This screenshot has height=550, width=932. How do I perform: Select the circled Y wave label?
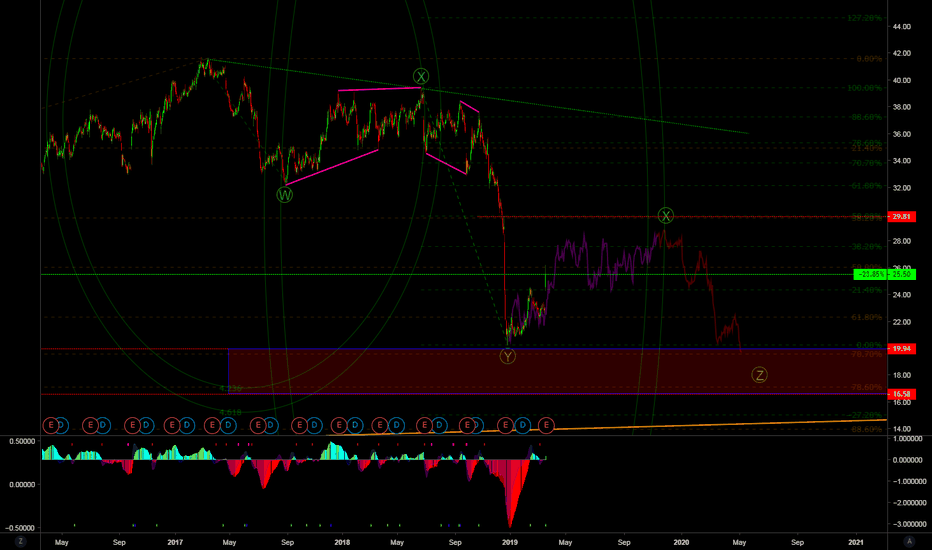pyautogui.click(x=508, y=356)
